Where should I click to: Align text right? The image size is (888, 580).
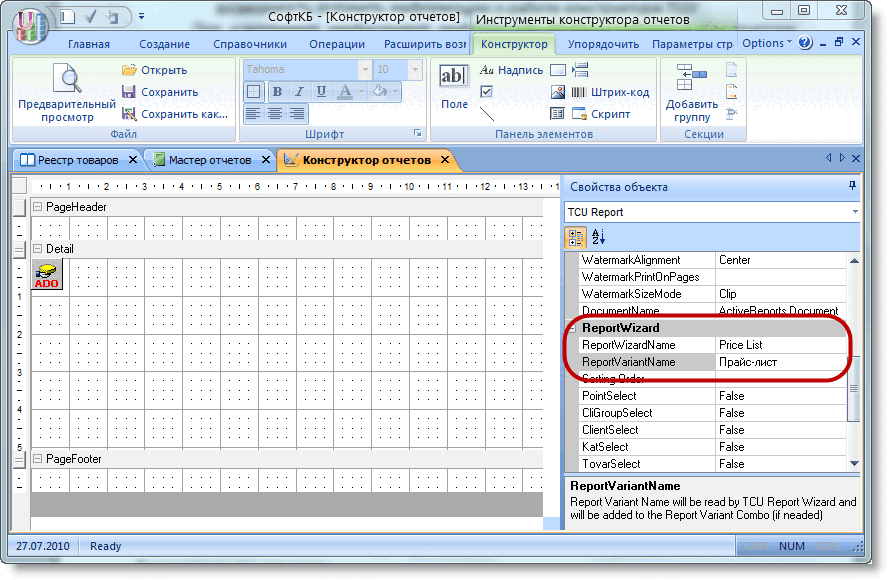click(297, 113)
